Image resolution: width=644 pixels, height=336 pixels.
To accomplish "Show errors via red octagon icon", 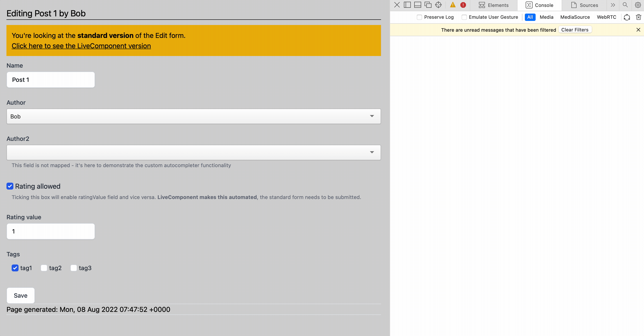I will point(463,5).
